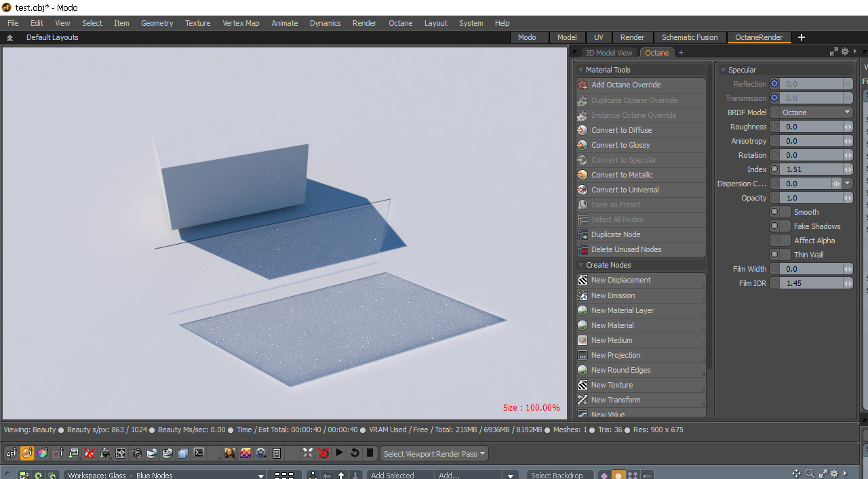Click the Stop render square icon

[x=370, y=453]
